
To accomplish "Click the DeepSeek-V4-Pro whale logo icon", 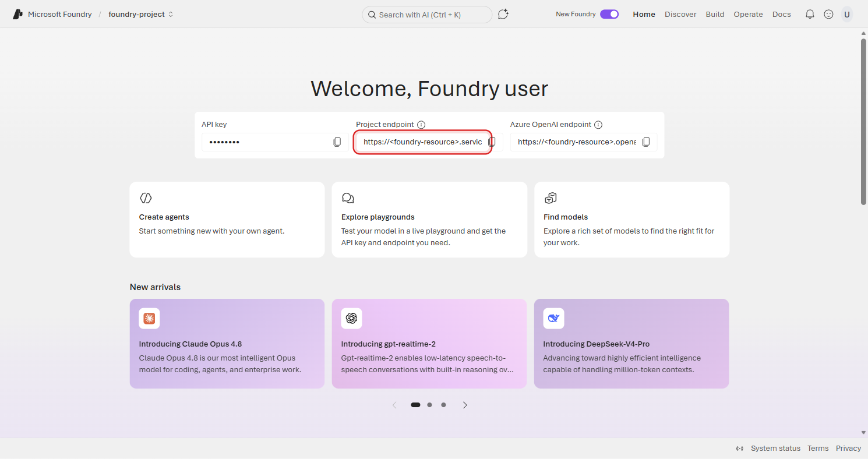I will coord(553,318).
